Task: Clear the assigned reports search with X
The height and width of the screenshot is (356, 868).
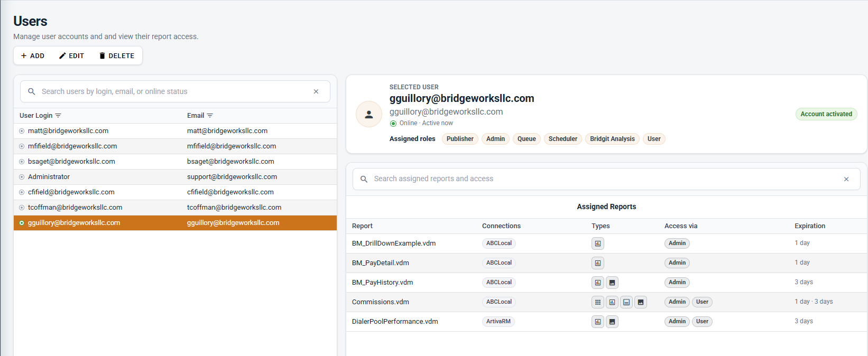Action: click(846, 179)
